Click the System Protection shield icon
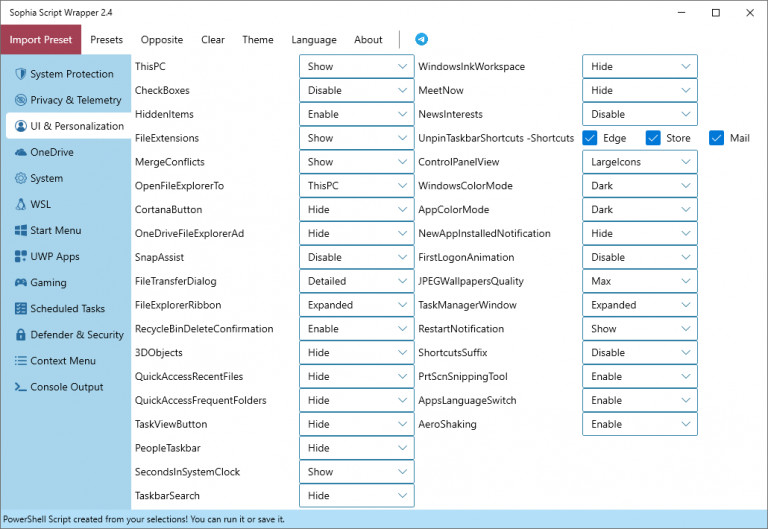This screenshot has width=768, height=529. click(21, 74)
